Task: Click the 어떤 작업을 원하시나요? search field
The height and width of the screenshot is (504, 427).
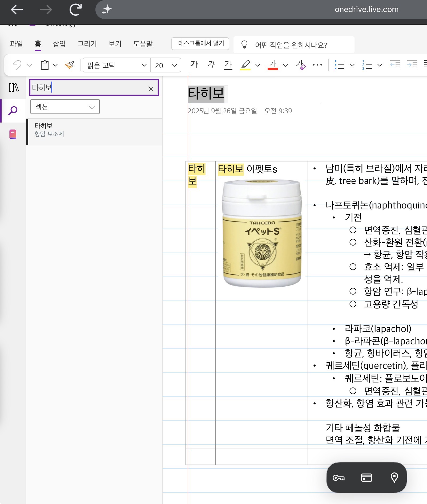Action: point(294,45)
